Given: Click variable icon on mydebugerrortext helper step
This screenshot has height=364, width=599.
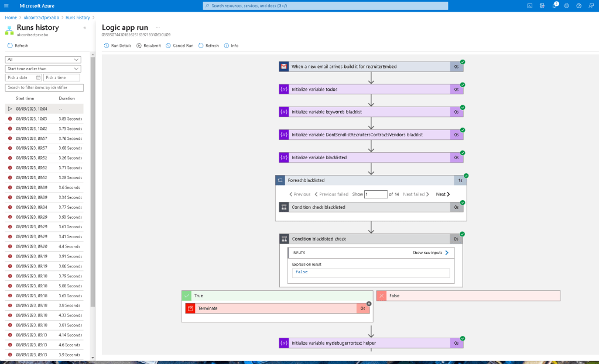Looking at the screenshot, I should coord(284,343).
